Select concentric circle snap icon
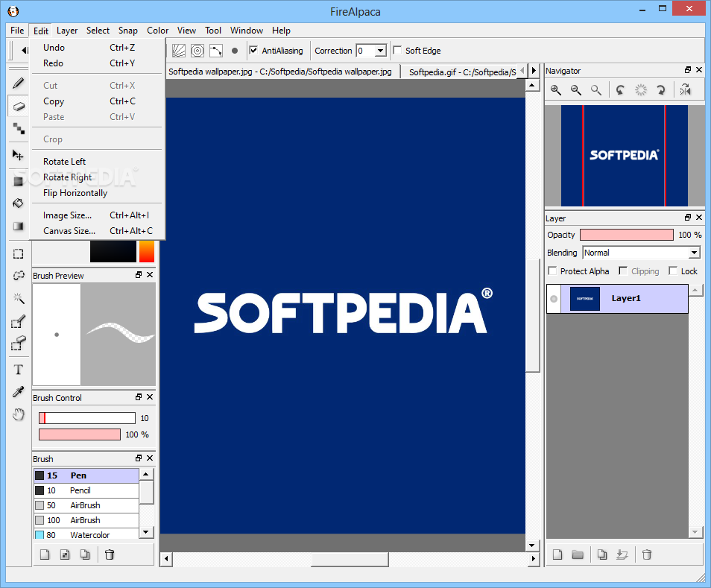 (197, 51)
